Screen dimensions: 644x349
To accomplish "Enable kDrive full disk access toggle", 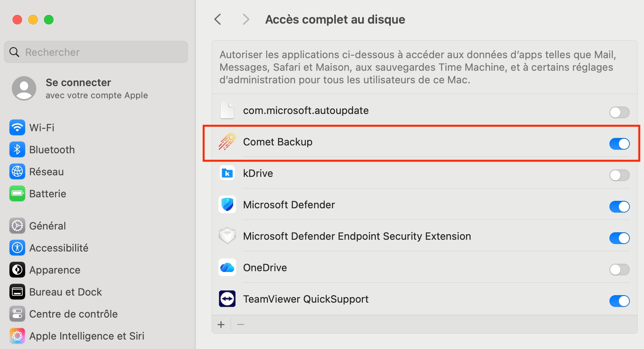I will click(x=619, y=175).
